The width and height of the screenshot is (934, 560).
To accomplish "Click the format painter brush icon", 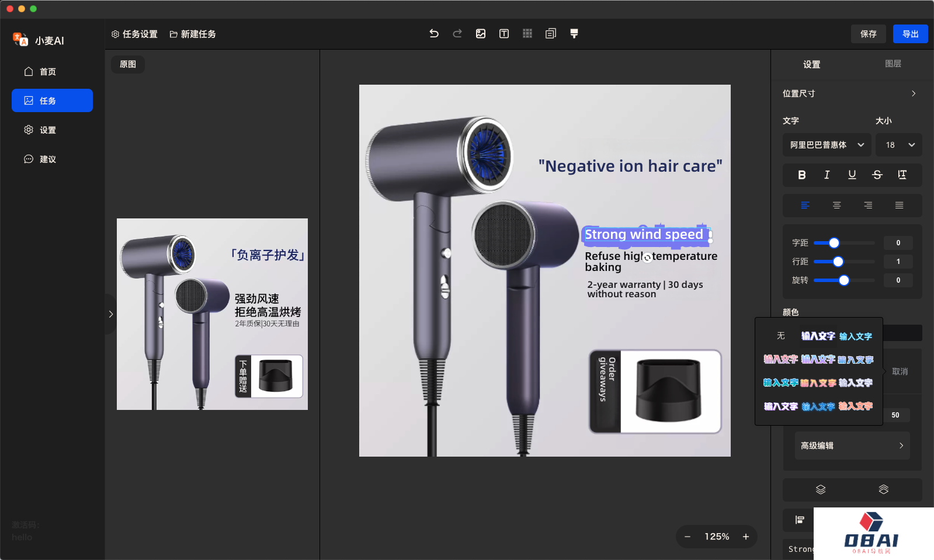I will (x=574, y=34).
